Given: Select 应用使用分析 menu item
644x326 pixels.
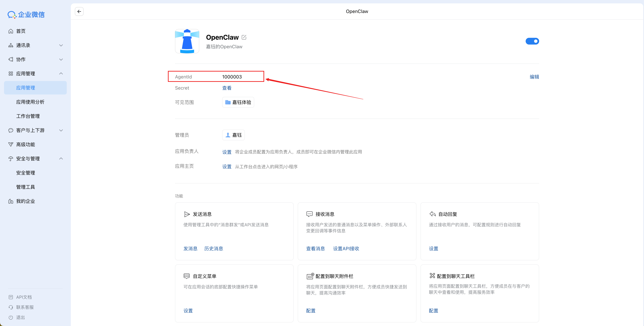Looking at the screenshot, I should [x=30, y=102].
